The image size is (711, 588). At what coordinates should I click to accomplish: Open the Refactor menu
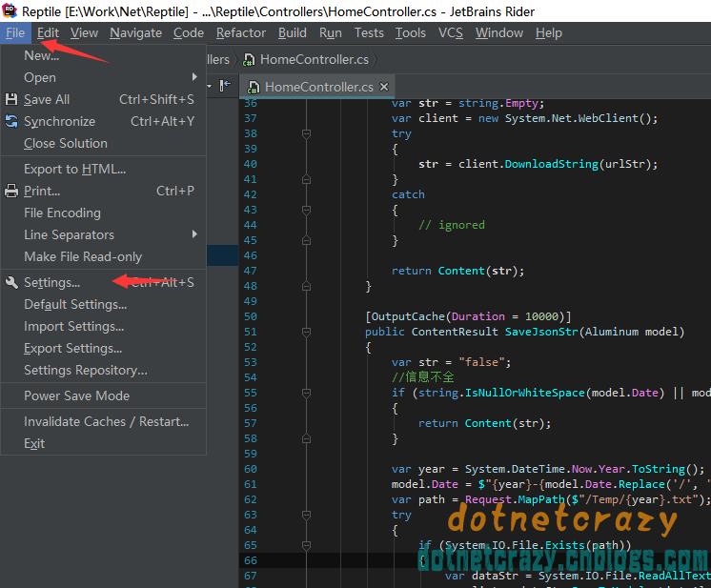241,32
